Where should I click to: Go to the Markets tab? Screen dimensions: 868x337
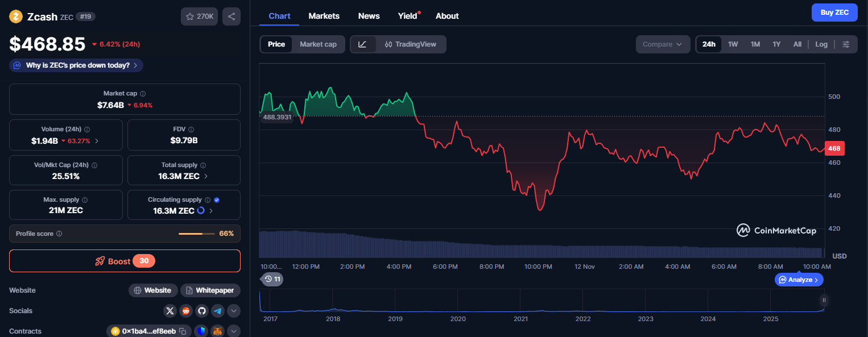point(324,16)
